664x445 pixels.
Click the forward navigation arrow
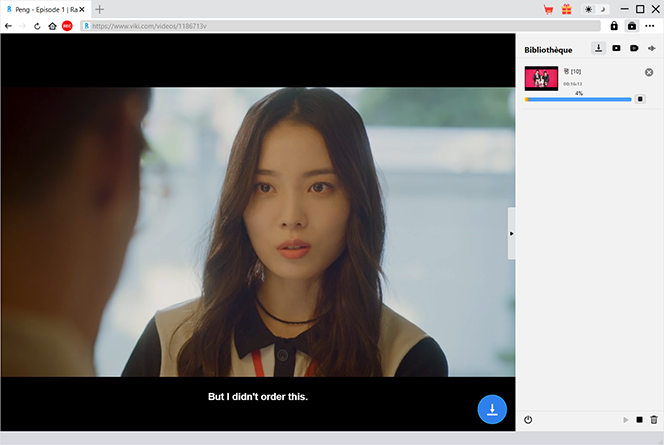[x=22, y=26]
